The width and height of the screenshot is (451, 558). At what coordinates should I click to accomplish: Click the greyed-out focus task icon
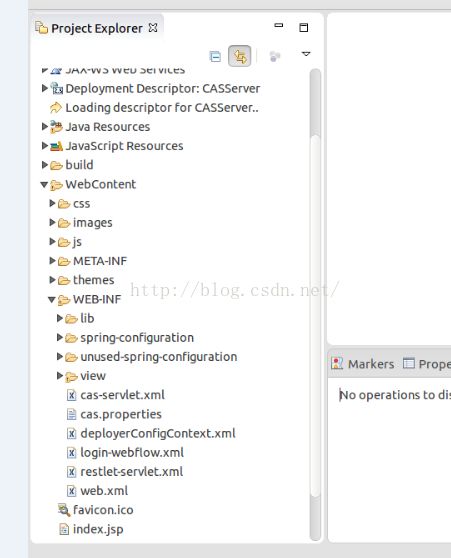click(x=275, y=56)
